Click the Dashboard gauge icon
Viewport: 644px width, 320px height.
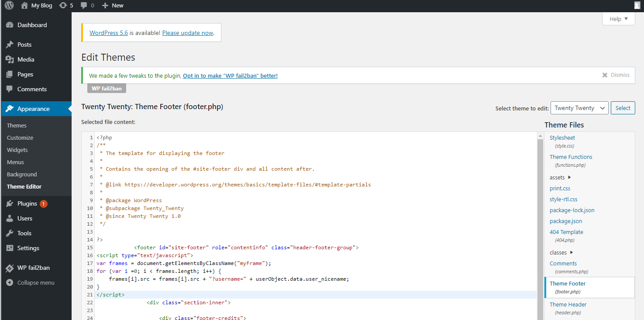[x=10, y=25]
